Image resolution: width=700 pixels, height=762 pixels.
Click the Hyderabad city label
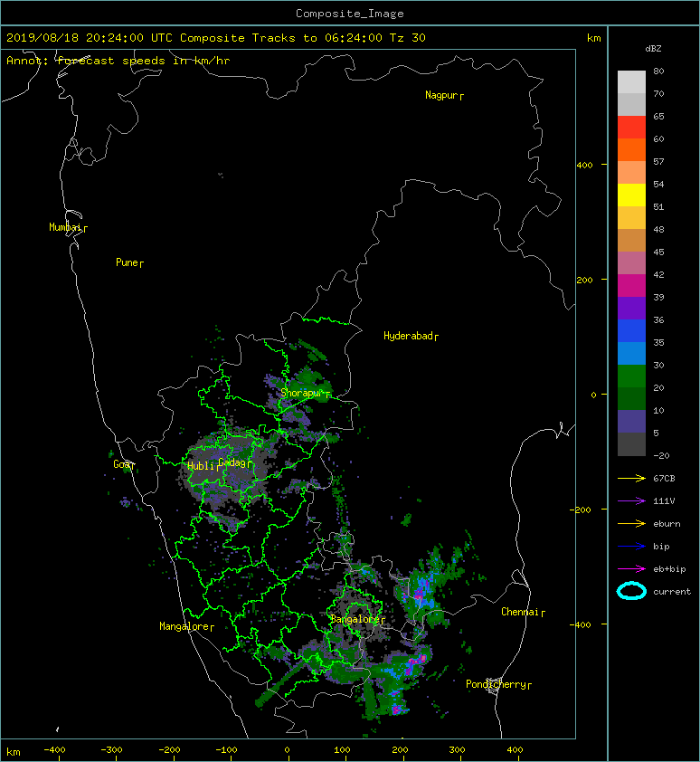coord(408,336)
